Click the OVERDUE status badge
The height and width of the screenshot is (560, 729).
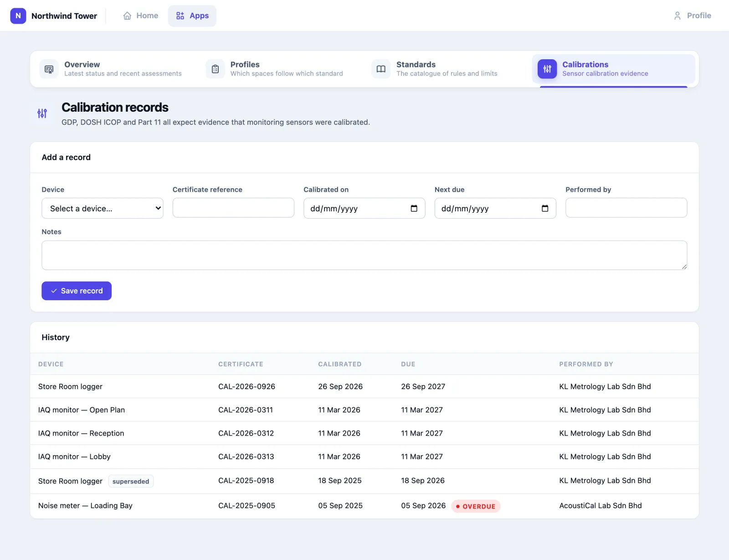(x=476, y=506)
